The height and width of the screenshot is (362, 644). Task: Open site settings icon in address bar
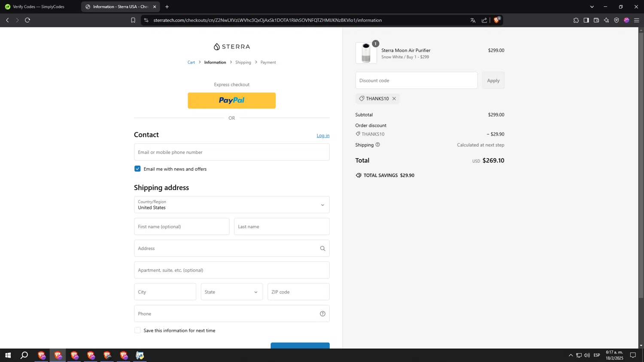click(146, 20)
